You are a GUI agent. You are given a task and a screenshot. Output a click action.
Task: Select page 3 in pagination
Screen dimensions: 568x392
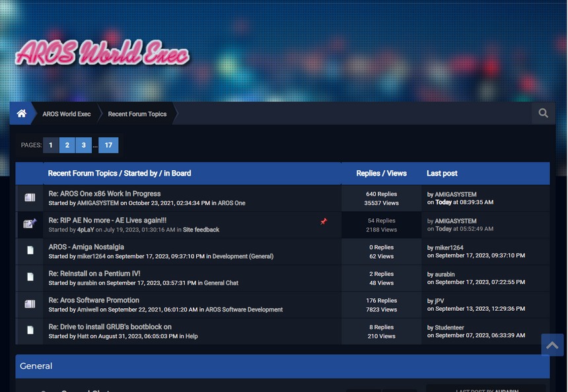tap(83, 145)
